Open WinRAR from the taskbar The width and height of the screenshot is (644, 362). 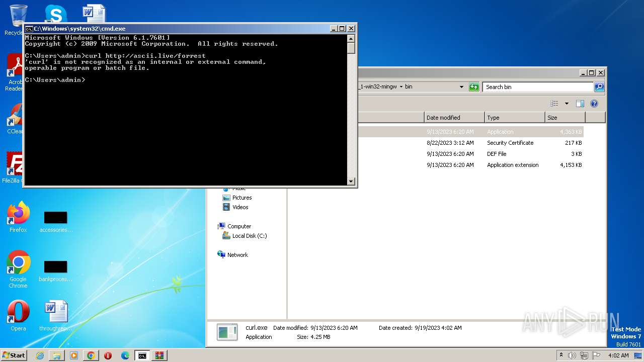159,355
